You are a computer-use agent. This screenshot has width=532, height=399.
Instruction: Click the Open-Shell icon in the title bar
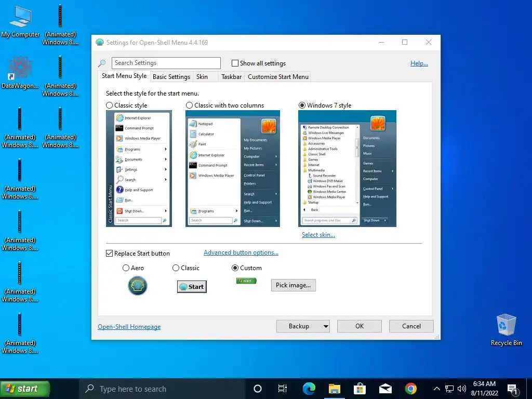(x=99, y=43)
